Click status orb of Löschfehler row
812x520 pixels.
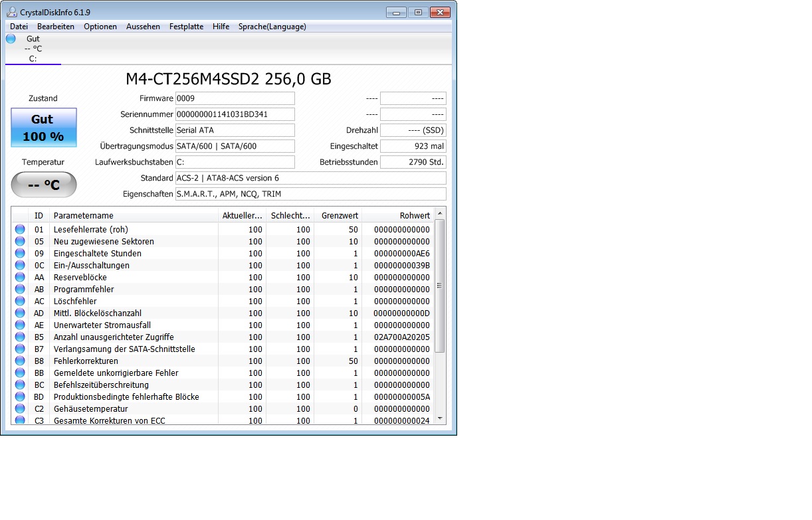[20, 301]
